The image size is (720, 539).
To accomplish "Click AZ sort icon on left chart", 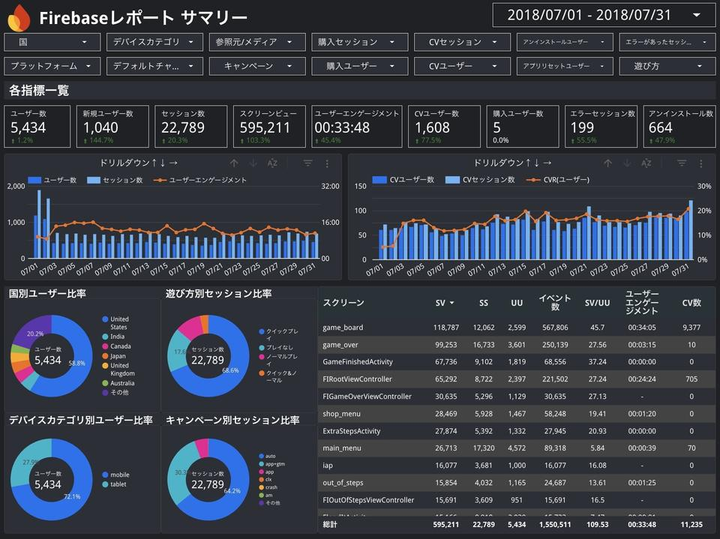I will click(x=272, y=163).
